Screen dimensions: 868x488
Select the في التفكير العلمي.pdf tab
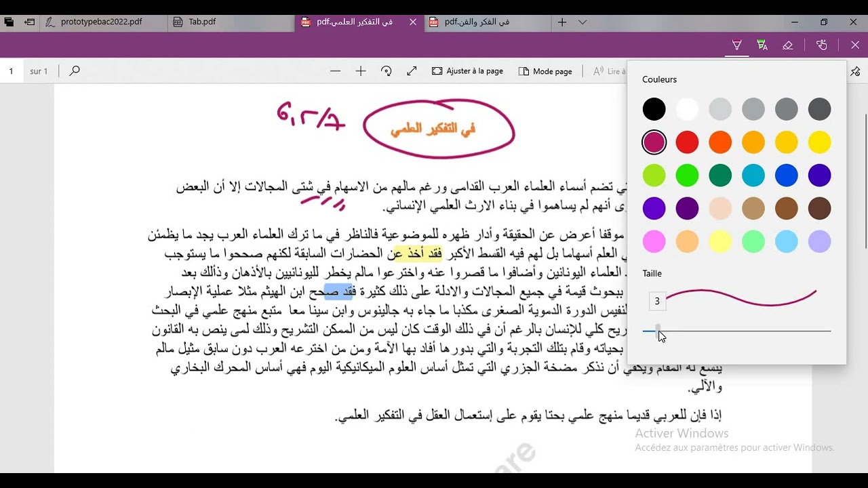coord(354,22)
